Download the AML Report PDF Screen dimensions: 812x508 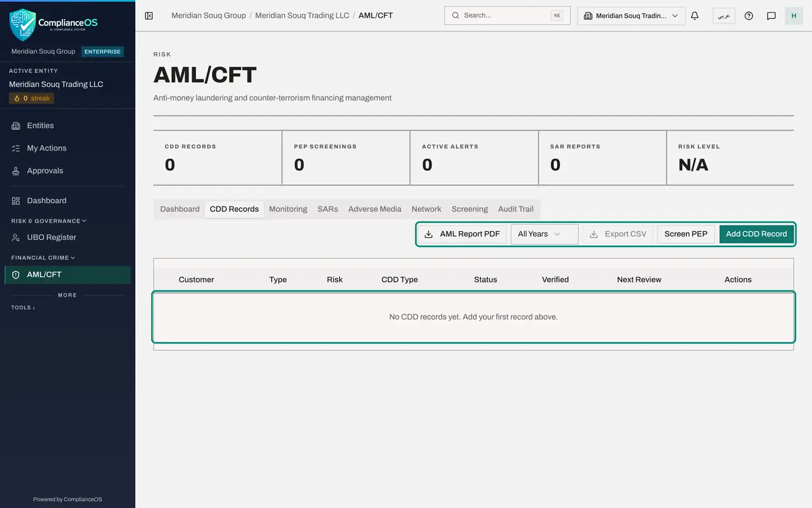click(x=462, y=234)
